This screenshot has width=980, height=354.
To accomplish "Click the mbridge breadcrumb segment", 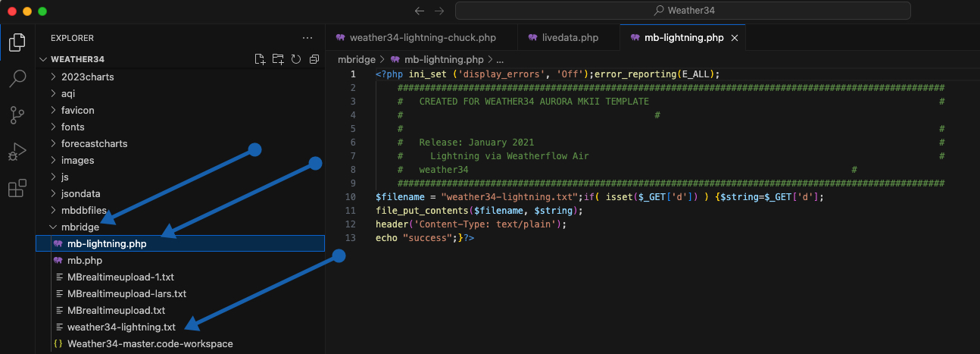I will coord(356,59).
